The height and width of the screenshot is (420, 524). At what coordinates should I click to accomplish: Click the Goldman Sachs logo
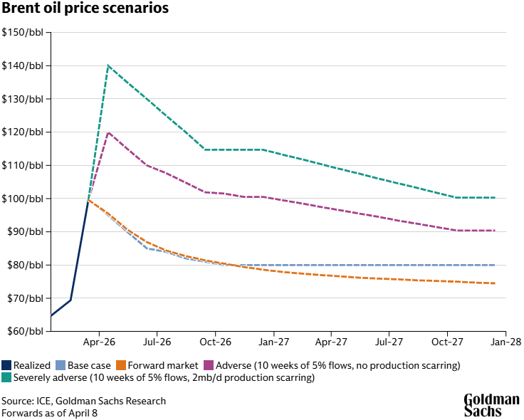click(491, 405)
